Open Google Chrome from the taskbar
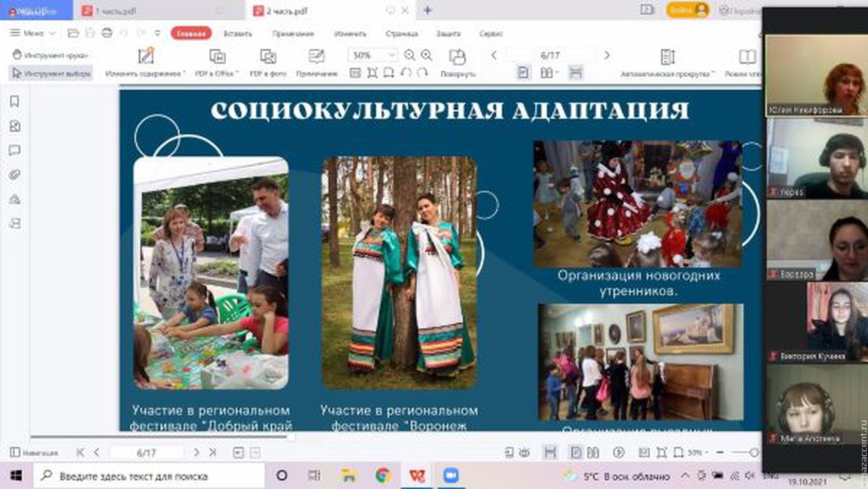 tap(383, 475)
